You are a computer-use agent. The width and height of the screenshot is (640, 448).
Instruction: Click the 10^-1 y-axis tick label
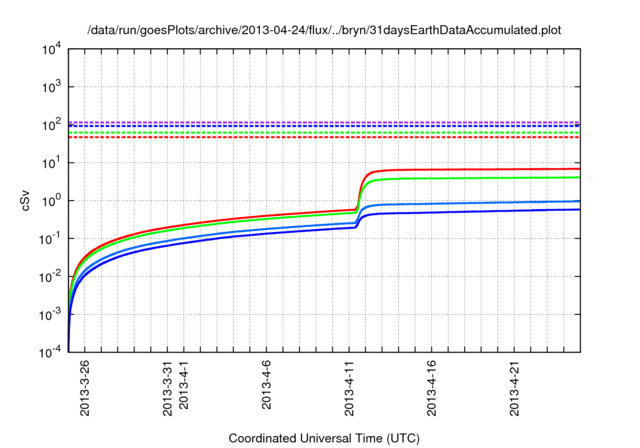pyautogui.click(x=51, y=239)
